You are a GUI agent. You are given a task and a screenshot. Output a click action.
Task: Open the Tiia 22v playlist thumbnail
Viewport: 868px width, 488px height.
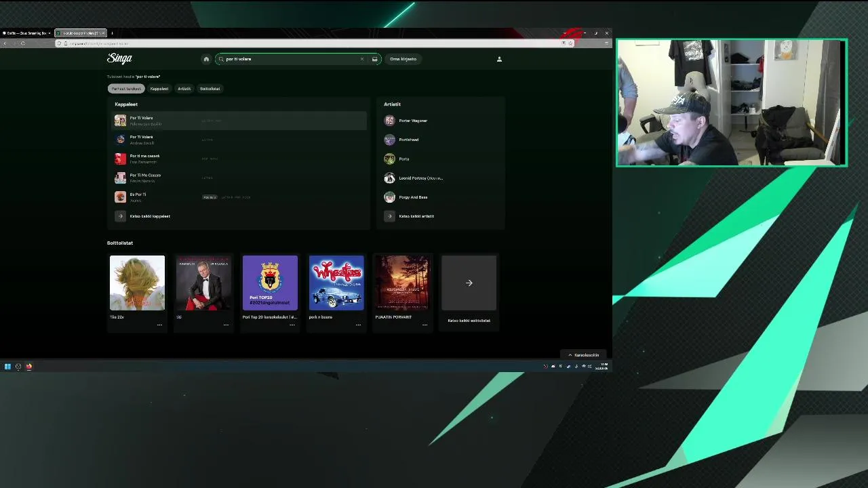click(137, 283)
